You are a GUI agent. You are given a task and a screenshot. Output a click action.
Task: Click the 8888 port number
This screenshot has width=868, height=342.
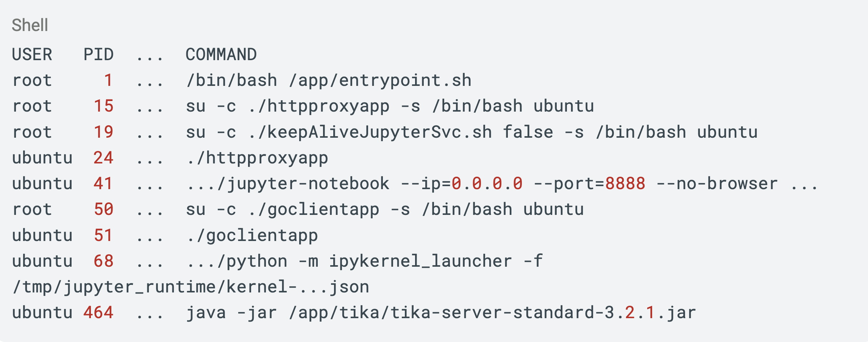pyautogui.click(x=625, y=183)
